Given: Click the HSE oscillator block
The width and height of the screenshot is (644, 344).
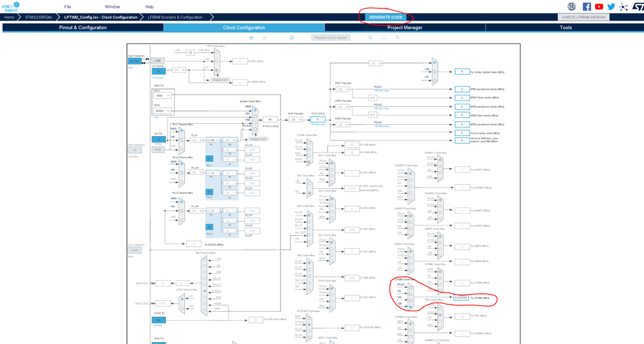Looking at the screenshot, I should pos(158,150).
